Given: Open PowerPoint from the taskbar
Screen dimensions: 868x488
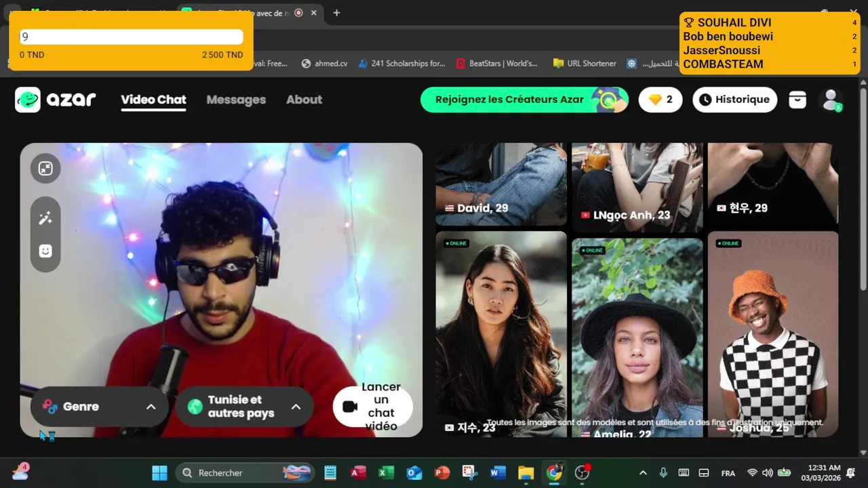Looking at the screenshot, I should (x=442, y=472).
